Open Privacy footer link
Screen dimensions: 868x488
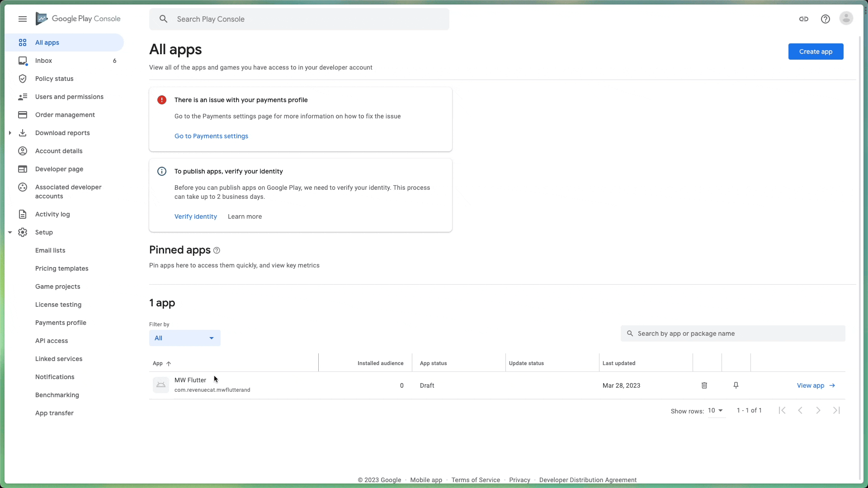pos(519,480)
